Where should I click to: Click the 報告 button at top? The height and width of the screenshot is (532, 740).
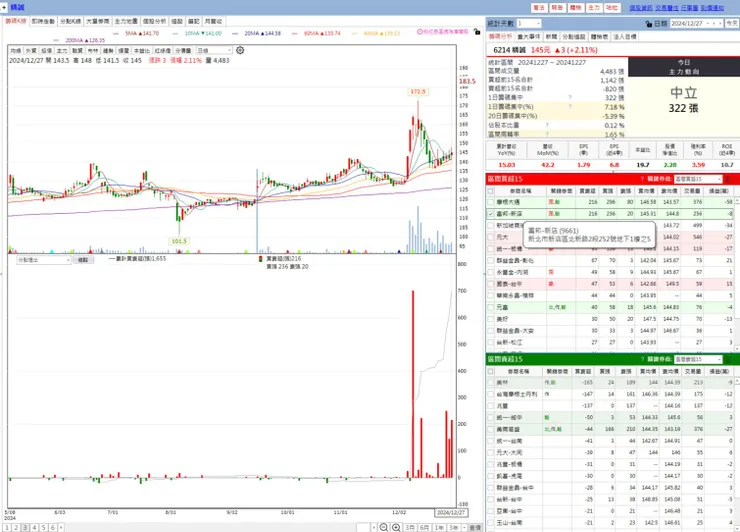(x=557, y=8)
